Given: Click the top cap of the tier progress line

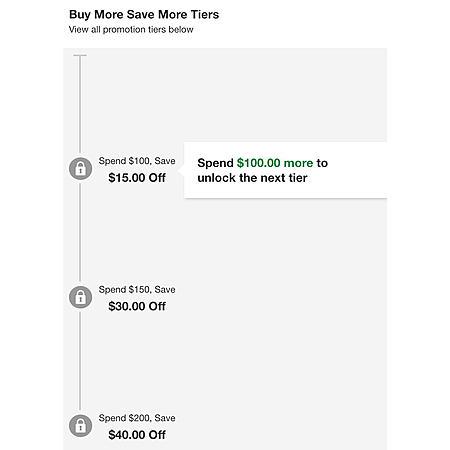Looking at the screenshot, I should [x=80, y=55].
